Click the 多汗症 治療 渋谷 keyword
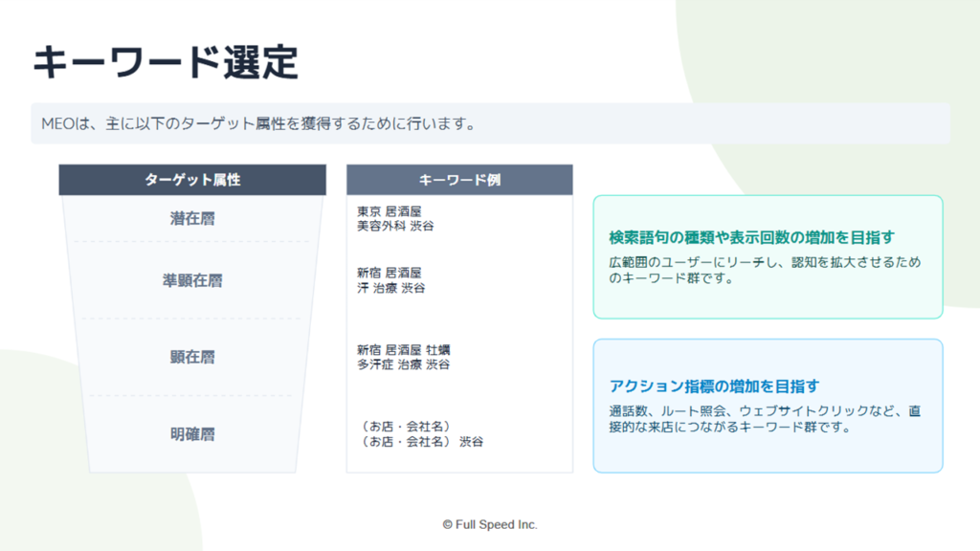Image resolution: width=980 pixels, height=551 pixels. coord(403,364)
